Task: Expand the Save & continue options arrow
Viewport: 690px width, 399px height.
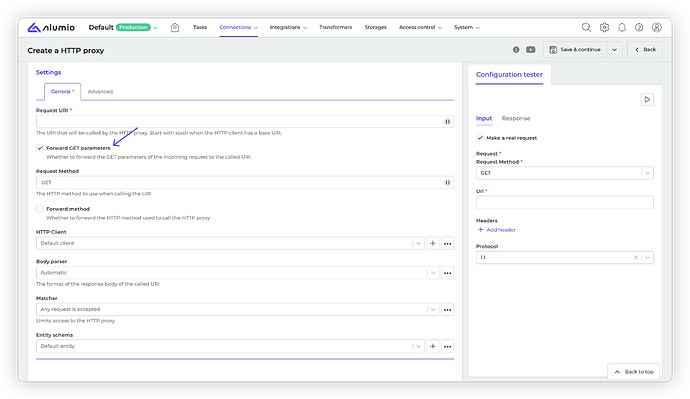Action: tap(614, 50)
